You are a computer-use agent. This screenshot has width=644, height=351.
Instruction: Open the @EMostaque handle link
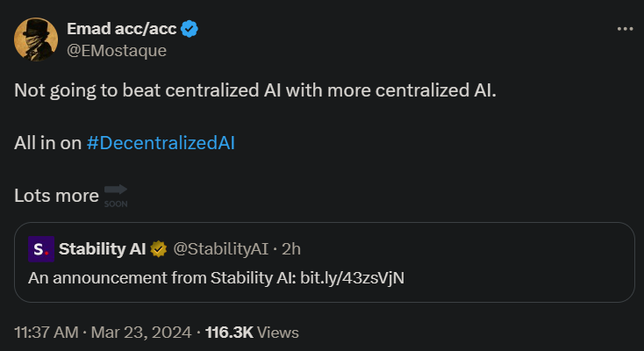tap(117, 51)
